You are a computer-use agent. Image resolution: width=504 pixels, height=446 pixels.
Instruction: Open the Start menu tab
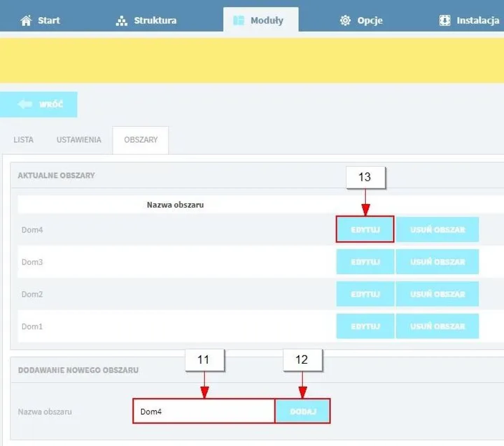tap(40, 20)
